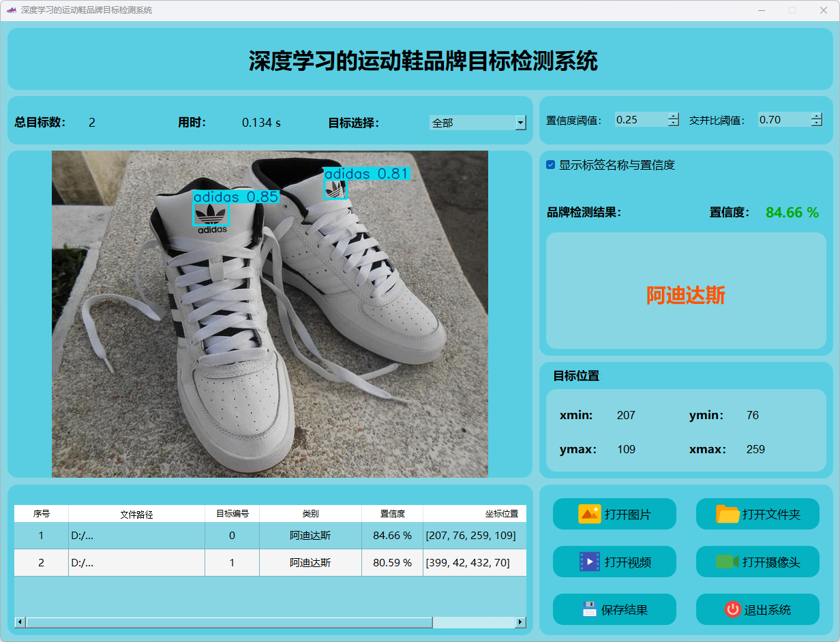The width and height of the screenshot is (840, 642).
Task: Select table cell showing 80.59 %
Action: [x=393, y=563]
